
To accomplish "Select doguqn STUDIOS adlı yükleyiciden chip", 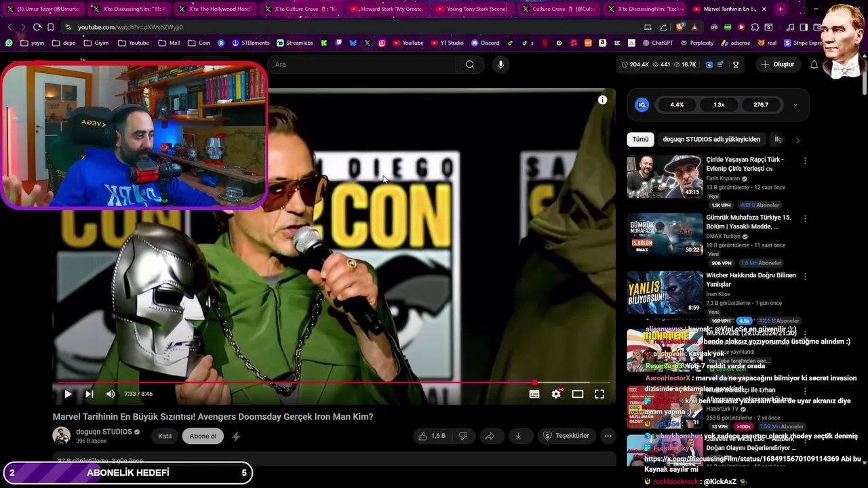I will coord(711,139).
